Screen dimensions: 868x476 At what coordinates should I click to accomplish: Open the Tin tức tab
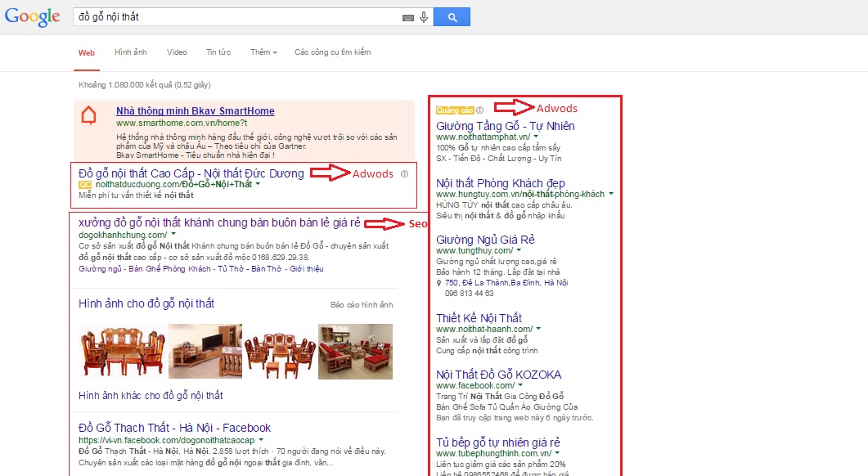[218, 52]
